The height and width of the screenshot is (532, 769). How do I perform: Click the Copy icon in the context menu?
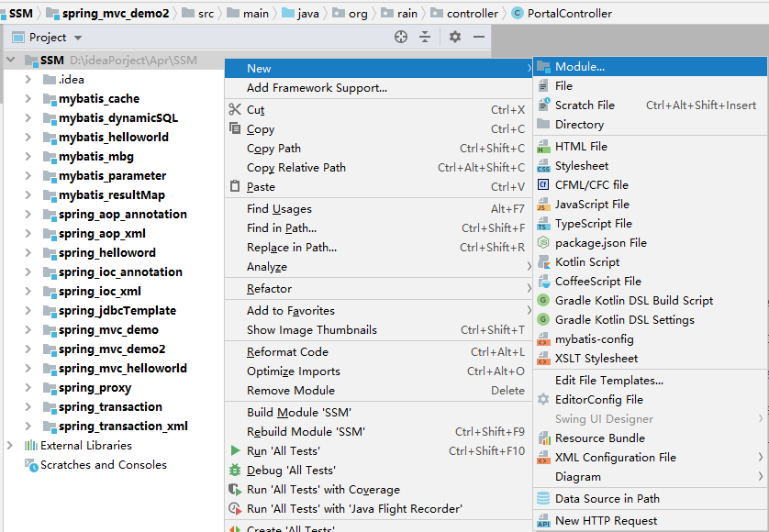235,128
